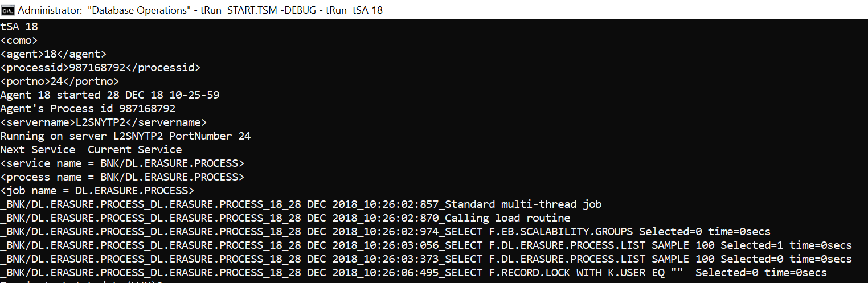Click the SAMPLE 100 "Selected=1" log line
868x283 pixels.
tap(426, 245)
